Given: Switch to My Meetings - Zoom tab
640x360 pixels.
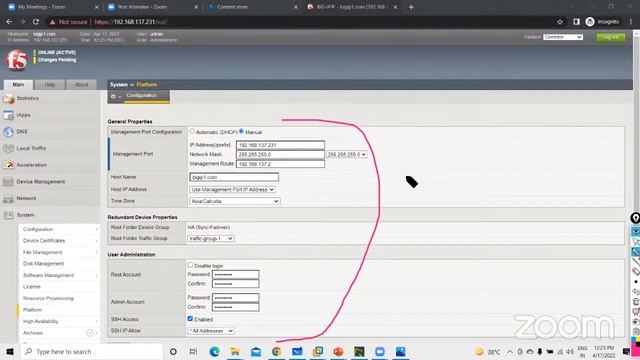Looking at the screenshot, I should 53,7.
